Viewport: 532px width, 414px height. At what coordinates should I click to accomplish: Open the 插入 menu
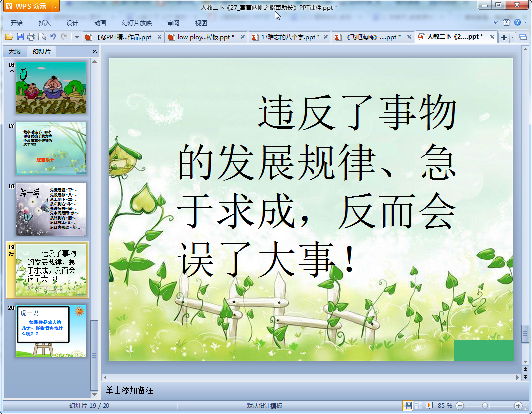[45, 23]
